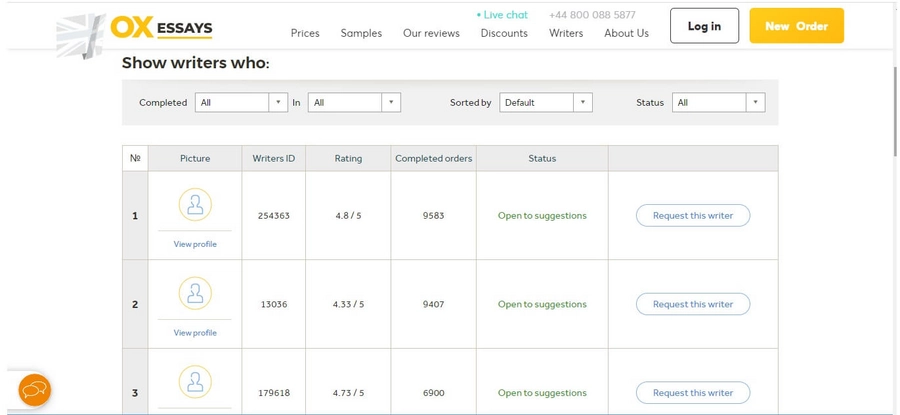Click the 4.8 / 5 rating
Image resolution: width=900 pixels, height=415 pixels.
tap(348, 216)
